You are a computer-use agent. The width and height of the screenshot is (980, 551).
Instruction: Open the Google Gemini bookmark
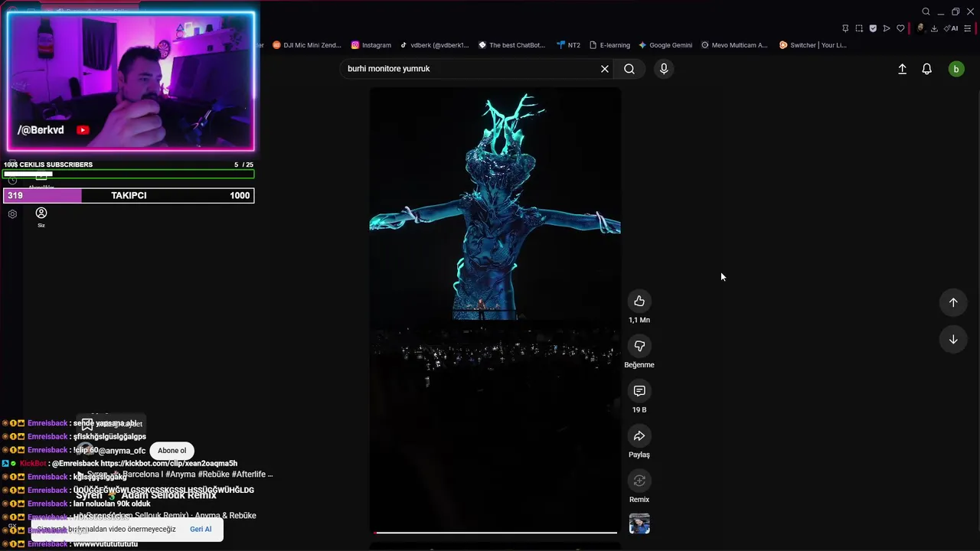(665, 45)
